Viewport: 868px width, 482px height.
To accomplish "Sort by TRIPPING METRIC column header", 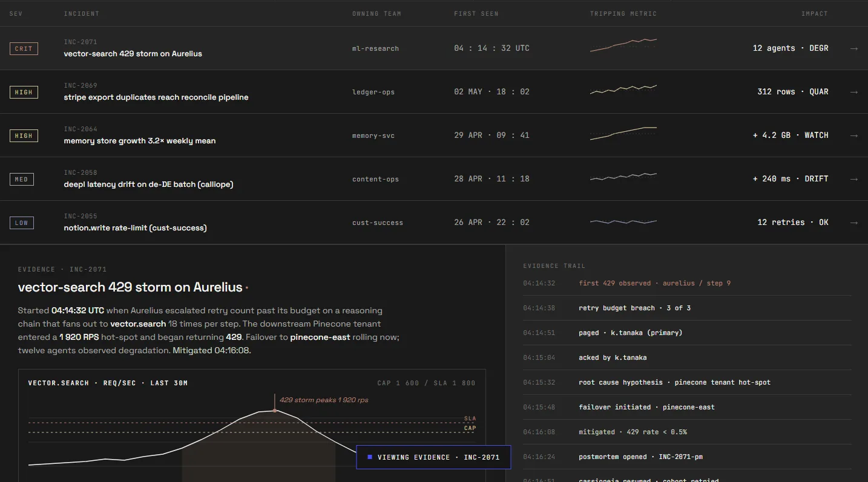I will [x=623, y=13].
